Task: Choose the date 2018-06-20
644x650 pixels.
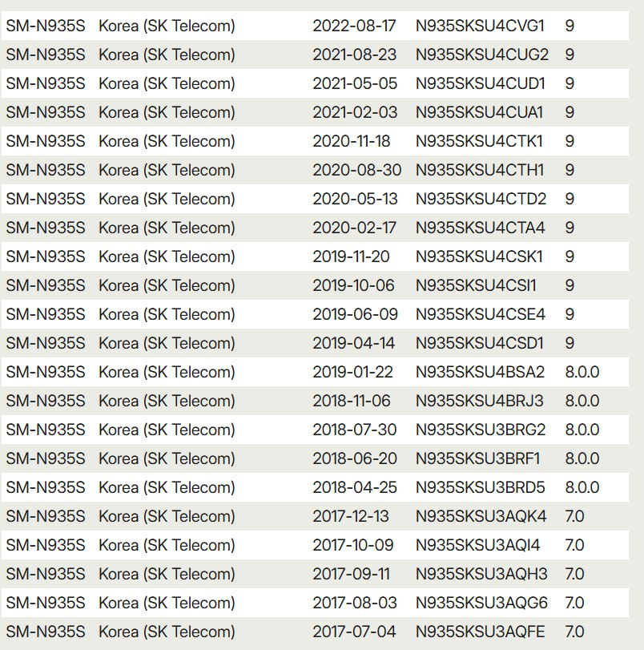Action: [355, 458]
